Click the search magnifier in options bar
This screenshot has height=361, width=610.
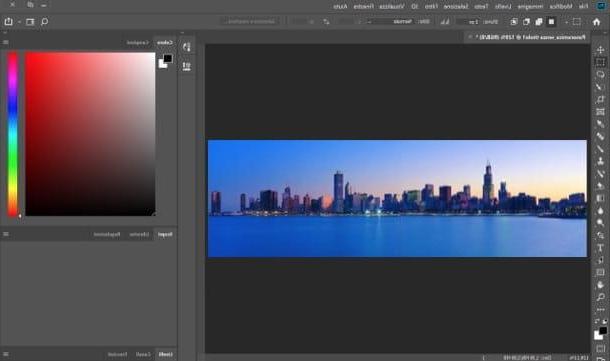pyautogui.click(x=45, y=21)
